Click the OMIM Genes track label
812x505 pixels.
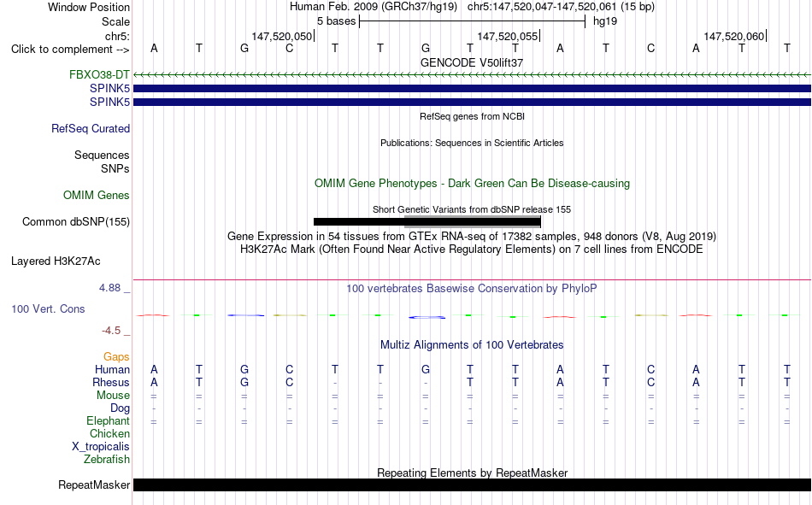pos(97,196)
